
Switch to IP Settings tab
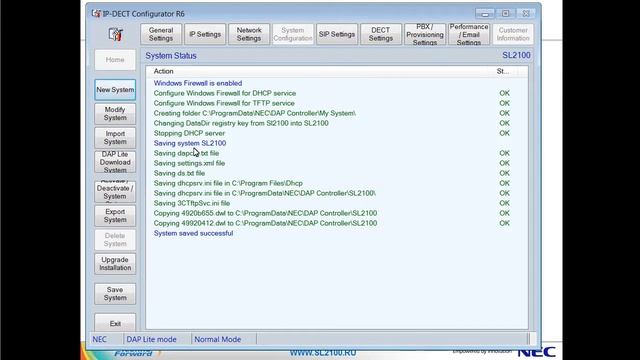click(205, 34)
